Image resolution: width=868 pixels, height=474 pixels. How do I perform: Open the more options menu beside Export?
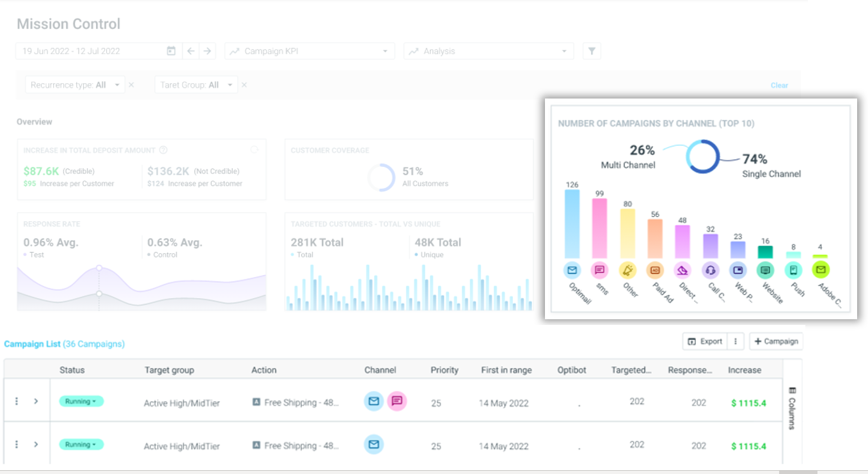736,342
